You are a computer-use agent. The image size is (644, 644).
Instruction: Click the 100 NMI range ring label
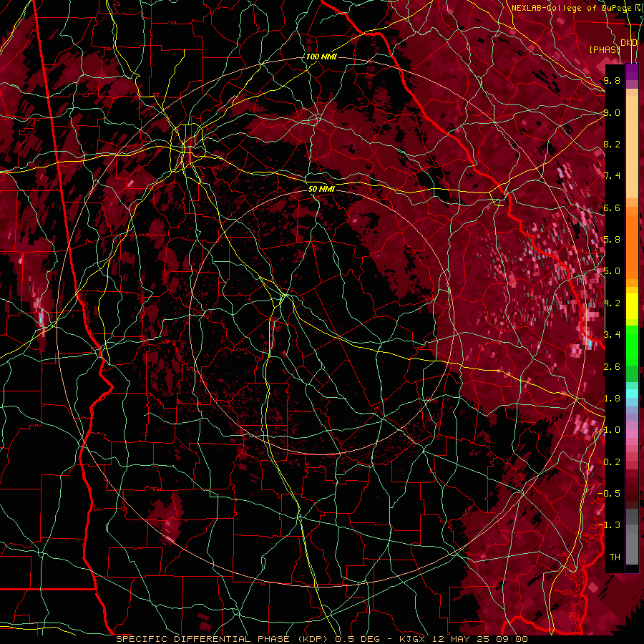point(321,57)
